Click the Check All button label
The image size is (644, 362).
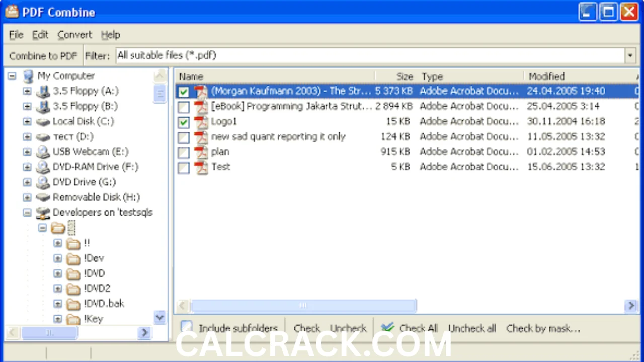pos(418,328)
